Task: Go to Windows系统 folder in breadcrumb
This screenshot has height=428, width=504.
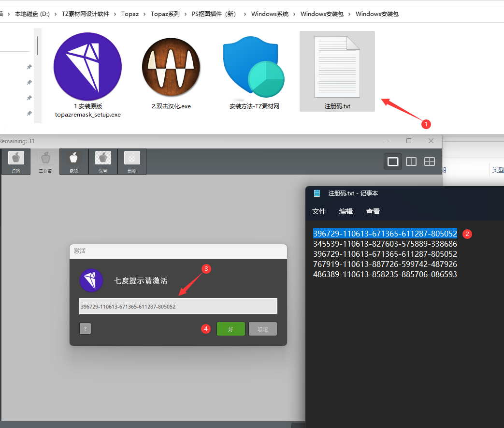Action: coord(270,14)
